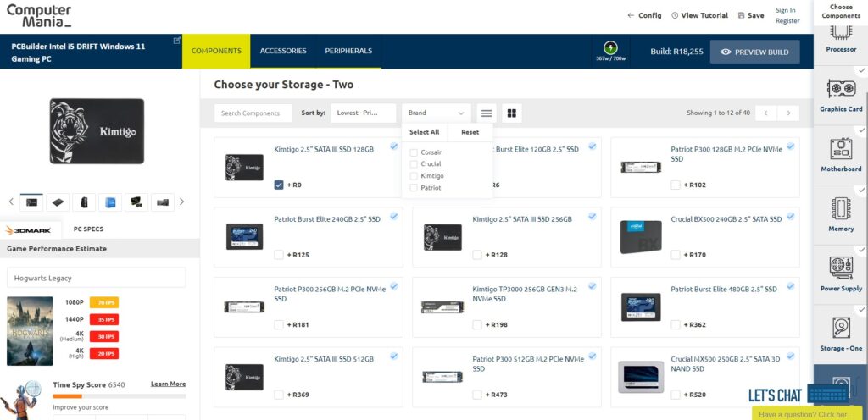This screenshot has height=420, width=868.
Task: Switch to list view layout icon
Action: [486, 113]
